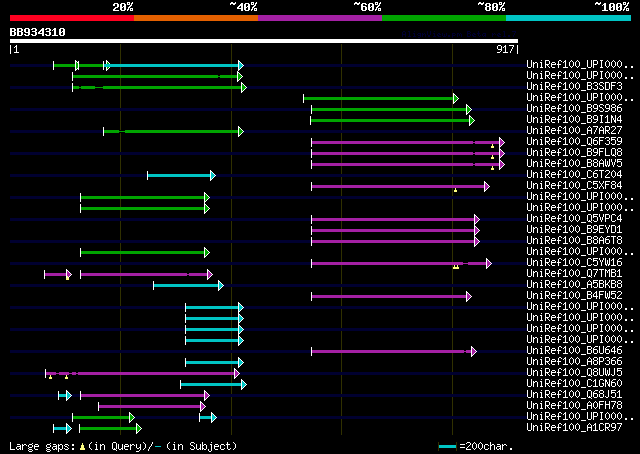Click the =200char scale label
This screenshot has height=454, width=640.
pos(486,447)
